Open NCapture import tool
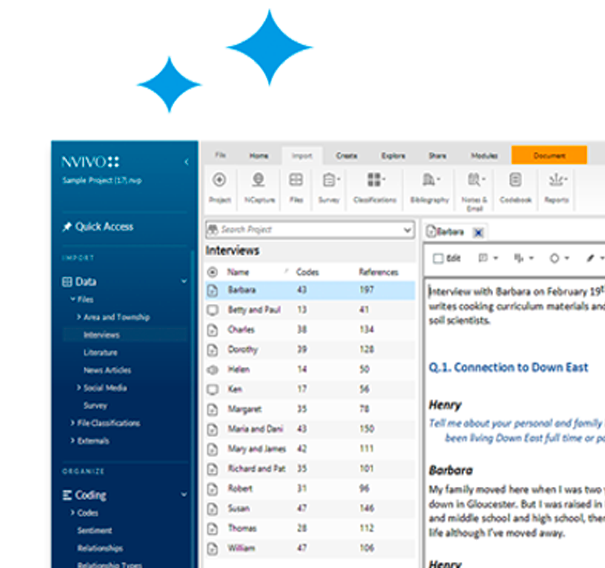Viewport: 605px width, 568px height. (258, 180)
